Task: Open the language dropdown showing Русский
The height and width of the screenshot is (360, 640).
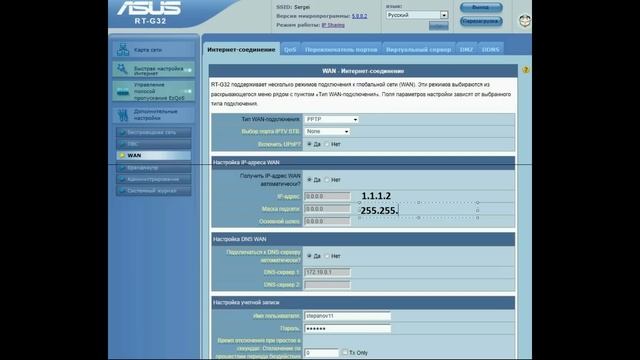Action: click(x=417, y=15)
